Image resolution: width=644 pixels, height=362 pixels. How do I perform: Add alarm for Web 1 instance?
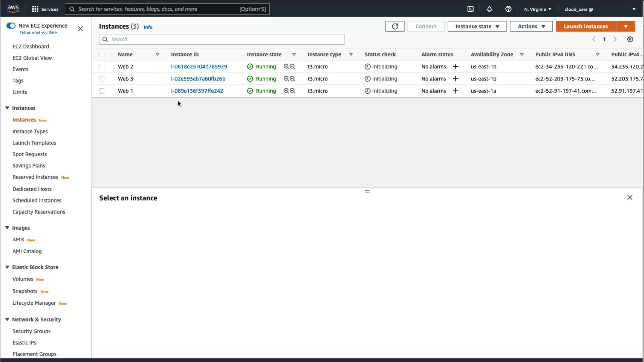pos(455,91)
